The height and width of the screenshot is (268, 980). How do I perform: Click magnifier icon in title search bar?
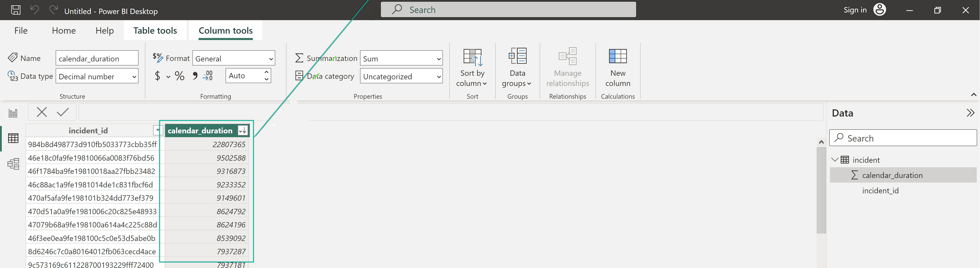(397, 9)
